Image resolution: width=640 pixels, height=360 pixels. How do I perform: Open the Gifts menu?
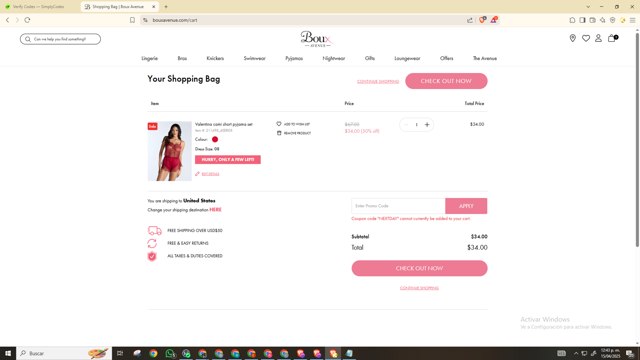[370, 58]
